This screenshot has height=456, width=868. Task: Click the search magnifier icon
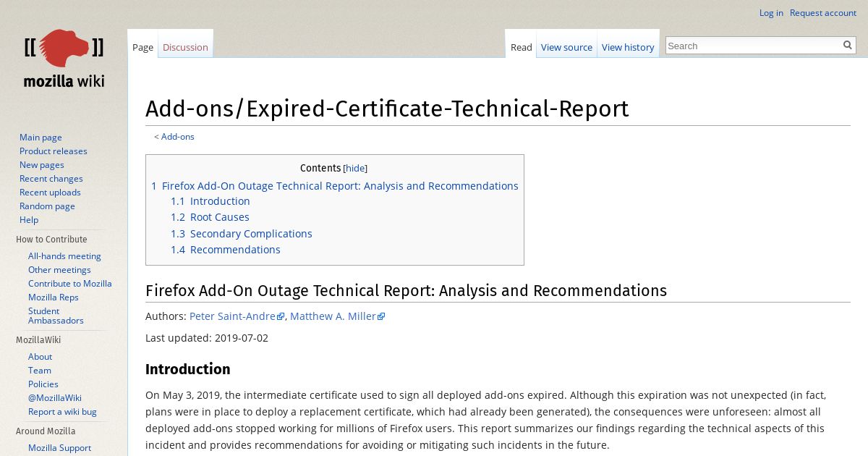tap(848, 46)
